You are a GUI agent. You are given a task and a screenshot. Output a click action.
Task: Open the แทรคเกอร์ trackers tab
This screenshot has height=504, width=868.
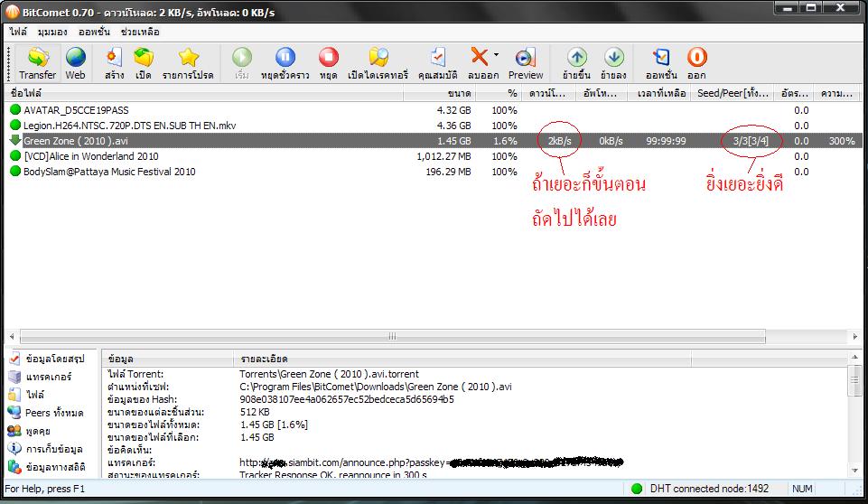click(41, 378)
